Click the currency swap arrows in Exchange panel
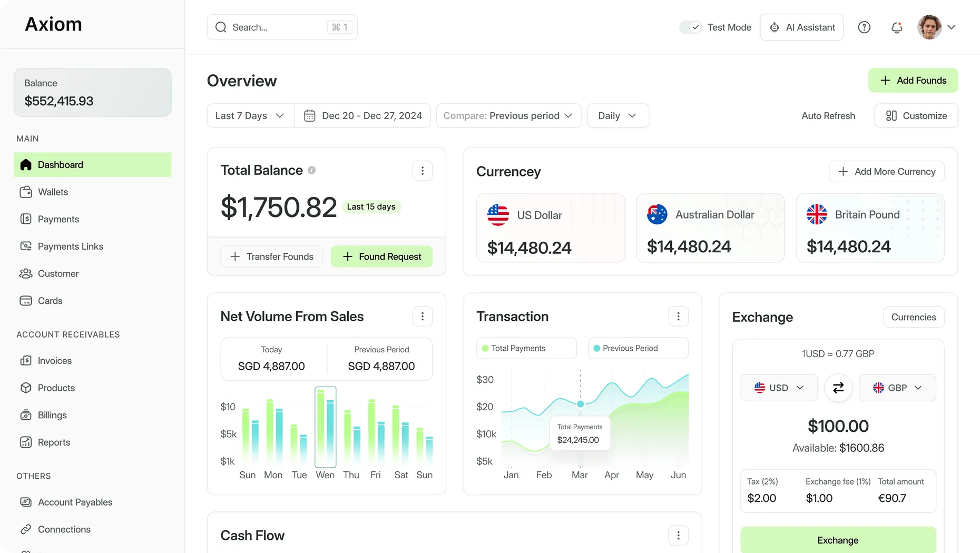Screen dimensions: 980x553 point(838,388)
